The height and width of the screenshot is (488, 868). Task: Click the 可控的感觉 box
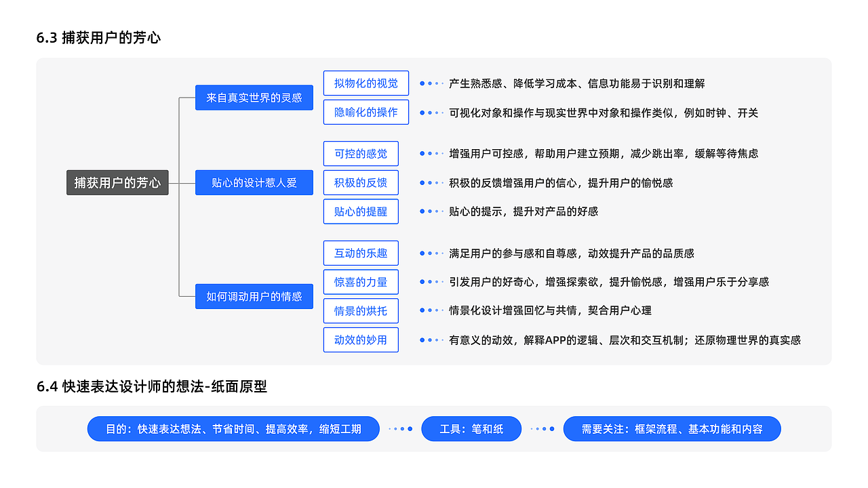click(361, 153)
